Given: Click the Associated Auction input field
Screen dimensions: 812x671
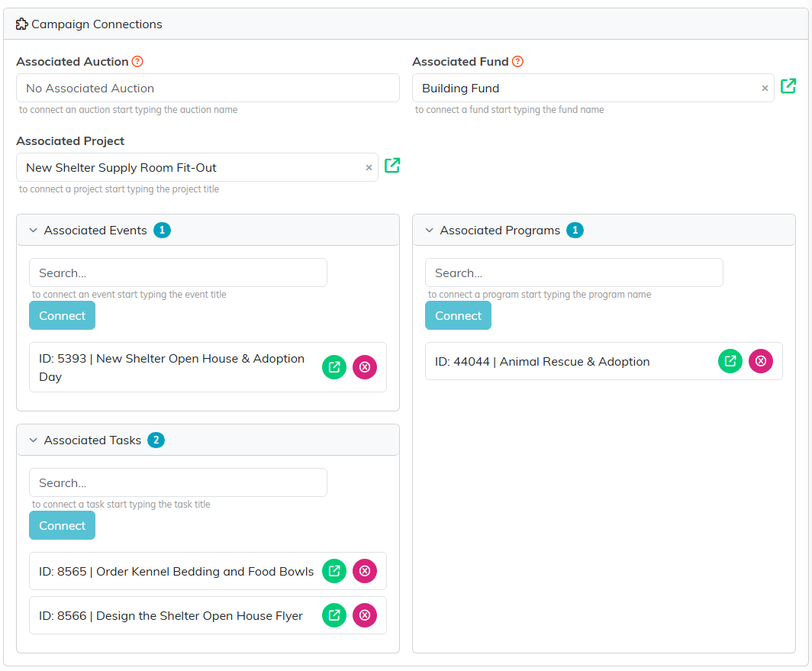Looking at the screenshot, I should tap(208, 88).
